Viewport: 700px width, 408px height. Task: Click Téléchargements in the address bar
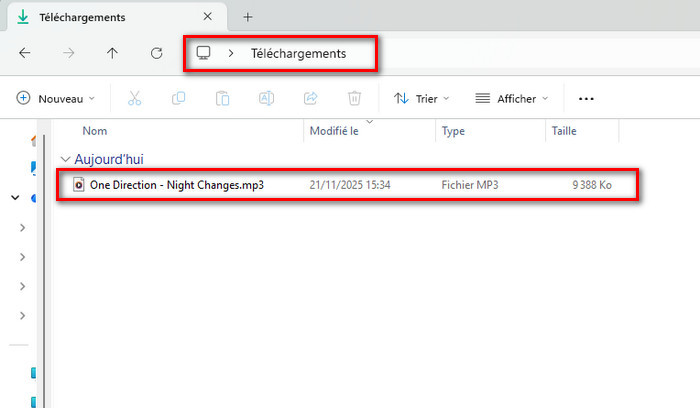[x=298, y=53]
